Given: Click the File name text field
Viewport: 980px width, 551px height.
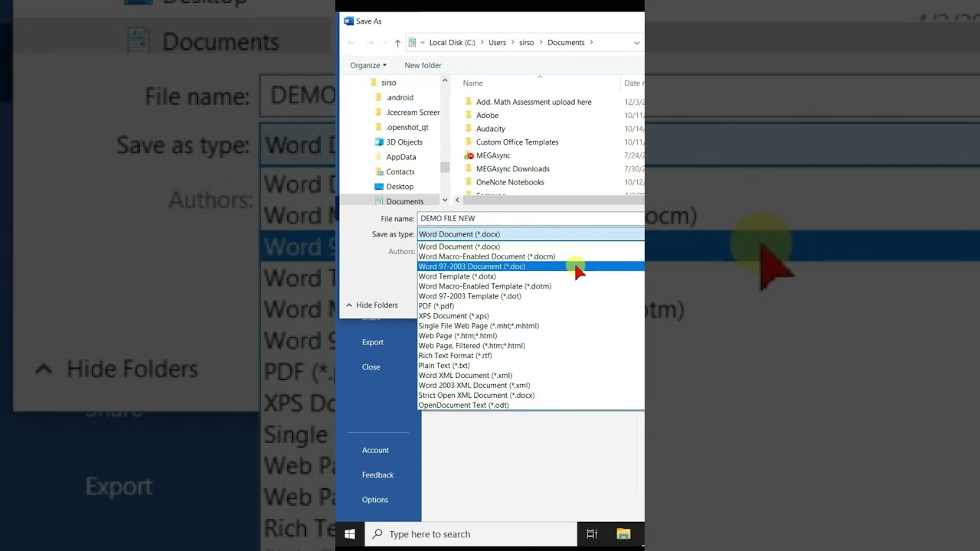Looking at the screenshot, I should (531, 219).
